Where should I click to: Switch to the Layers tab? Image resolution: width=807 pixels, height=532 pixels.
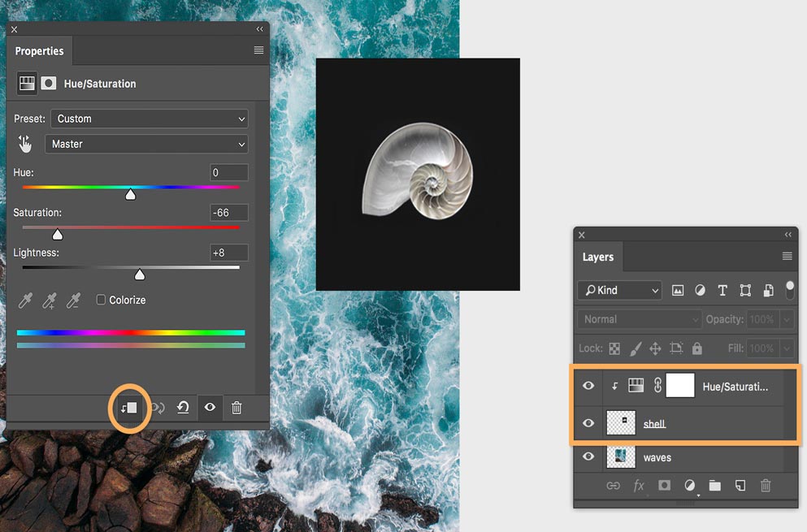[598, 257]
